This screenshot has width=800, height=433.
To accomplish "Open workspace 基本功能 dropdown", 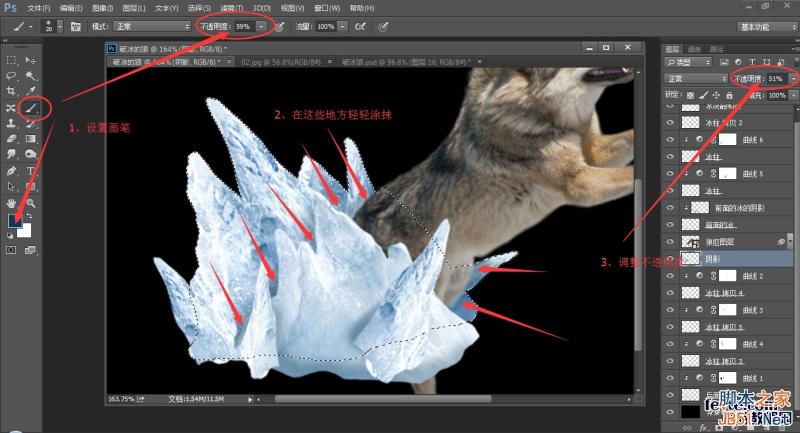I will (x=767, y=27).
